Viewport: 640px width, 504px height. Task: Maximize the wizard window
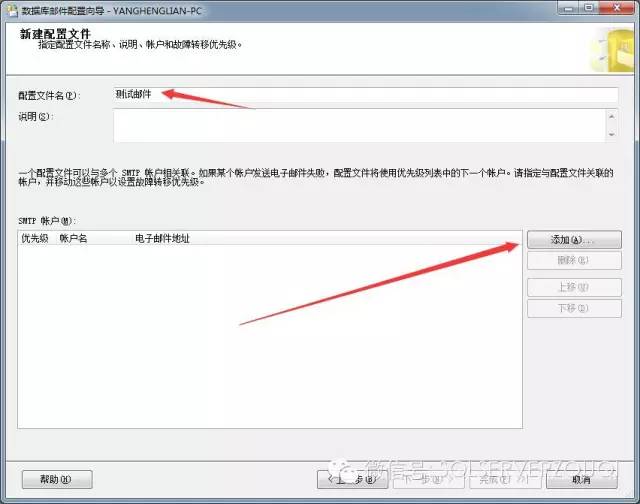(589, 8)
